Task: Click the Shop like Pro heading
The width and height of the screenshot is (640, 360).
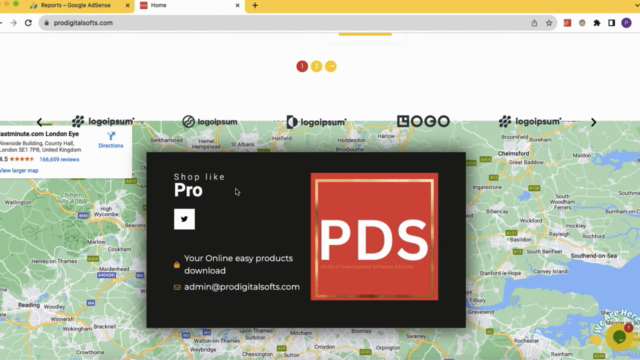Action: pos(200,186)
